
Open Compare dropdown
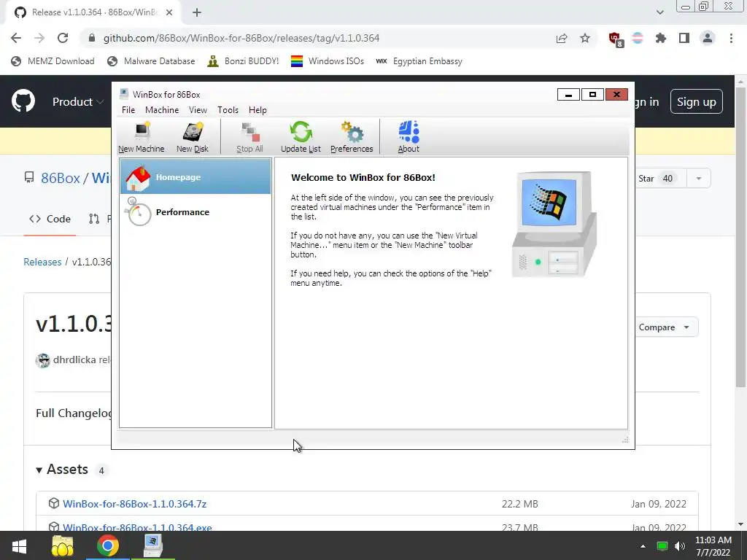tap(665, 327)
